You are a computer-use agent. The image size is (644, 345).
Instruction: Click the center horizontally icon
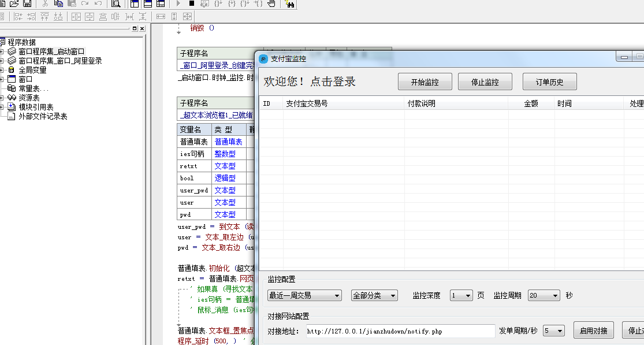(x=76, y=16)
